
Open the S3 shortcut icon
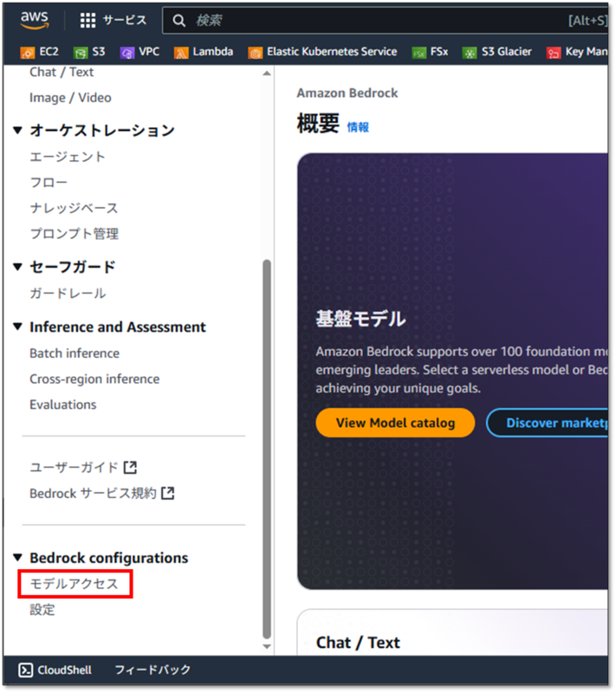(x=81, y=53)
